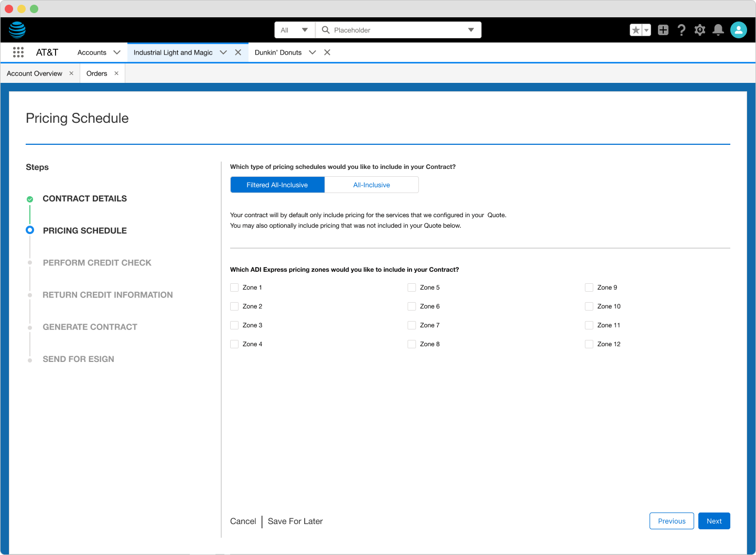Close the Industrial Light and Magic tab
Image resolution: width=756 pixels, height=555 pixels.
tap(238, 52)
